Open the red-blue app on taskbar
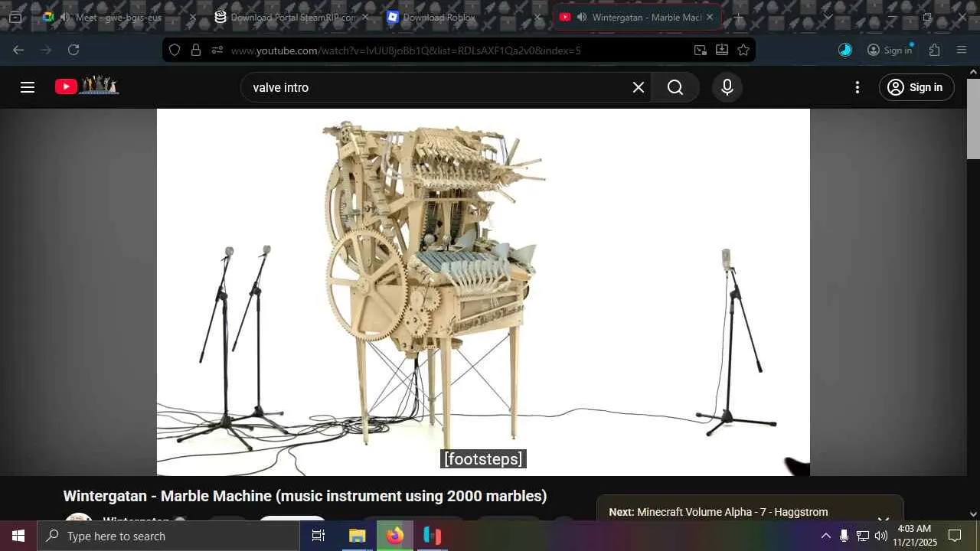The width and height of the screenshot is (980, 551). [432, 536]
